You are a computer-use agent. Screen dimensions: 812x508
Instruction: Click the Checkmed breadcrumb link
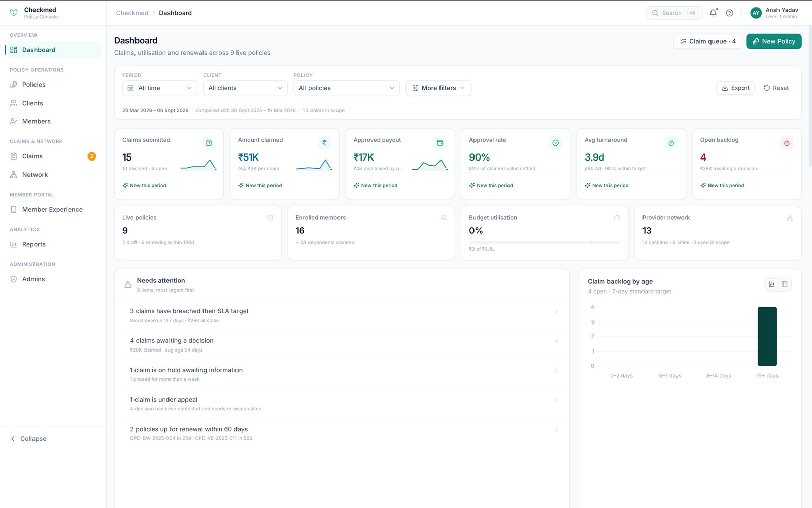click(x=132, y=13)
